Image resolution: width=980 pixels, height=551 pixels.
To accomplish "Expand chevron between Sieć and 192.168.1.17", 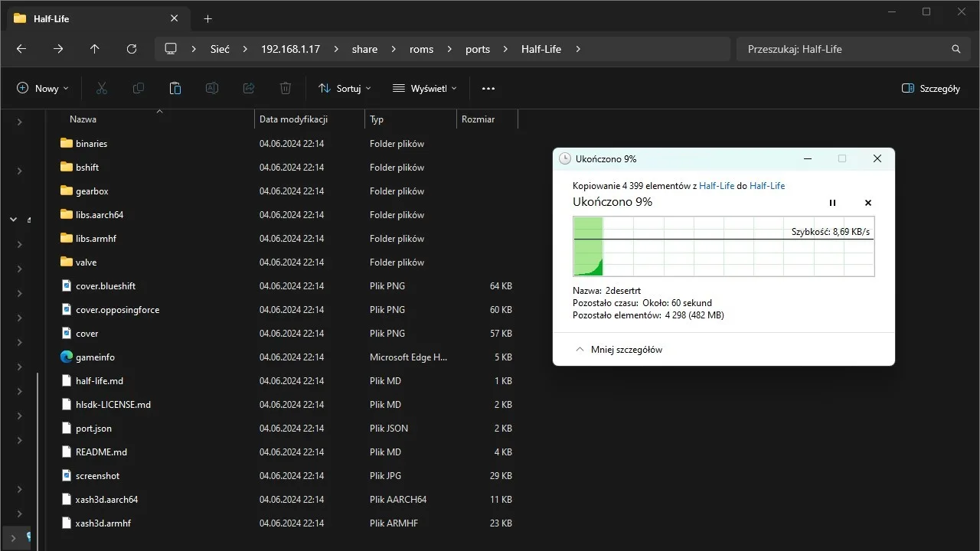I will [x=245, y=49].
